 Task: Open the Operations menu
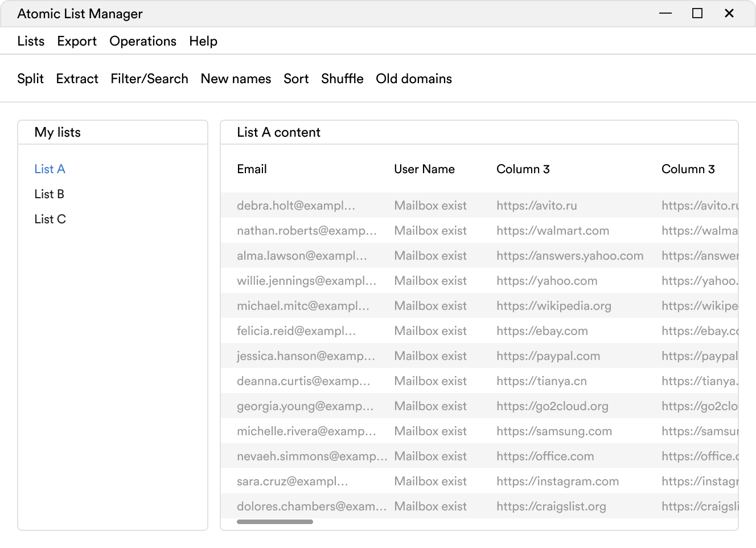pos(143,41)
